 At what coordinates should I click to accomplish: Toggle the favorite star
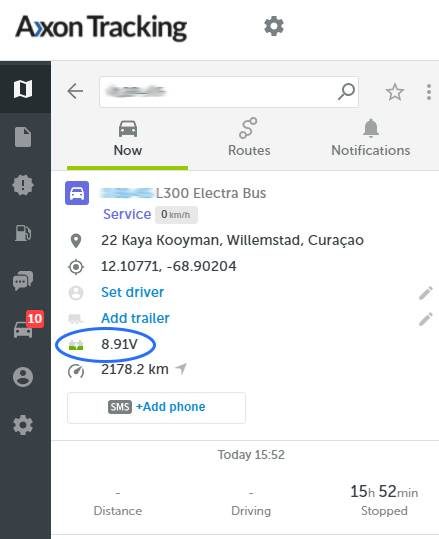(x=395, y=92)
